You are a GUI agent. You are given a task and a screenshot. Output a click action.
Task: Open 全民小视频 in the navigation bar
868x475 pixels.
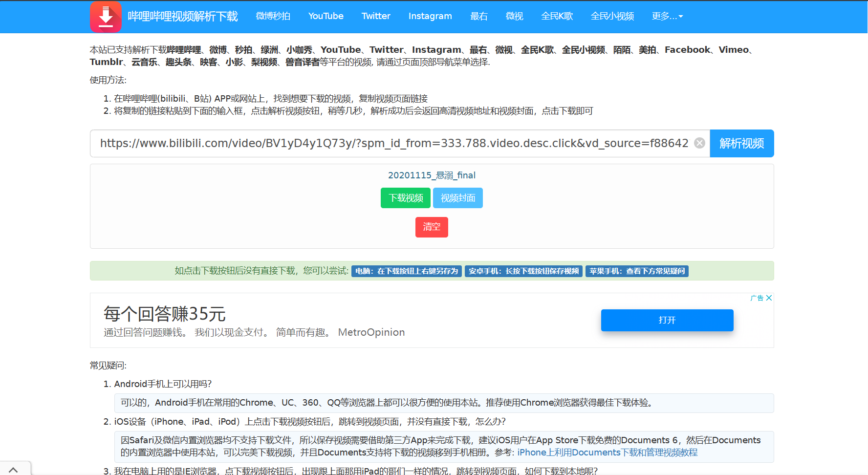(612, 16)
